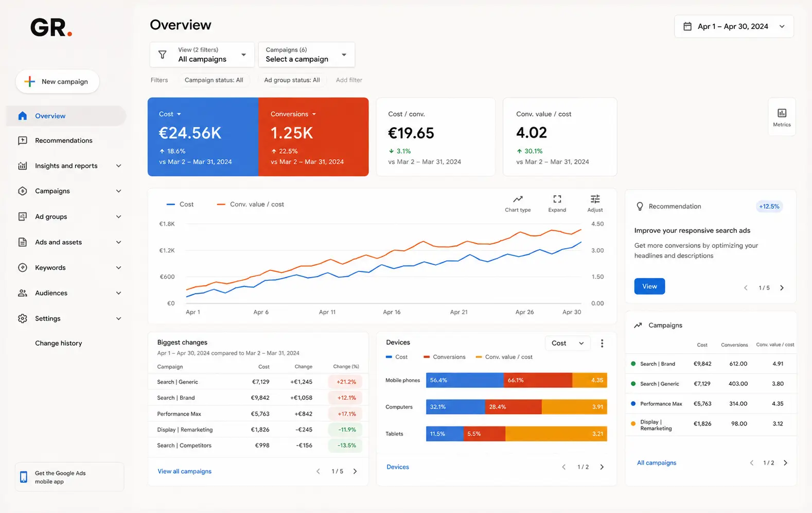This screenshot has width=812, height=513.
Task: Click the Add filter field
Action: (x=349, y=80)
